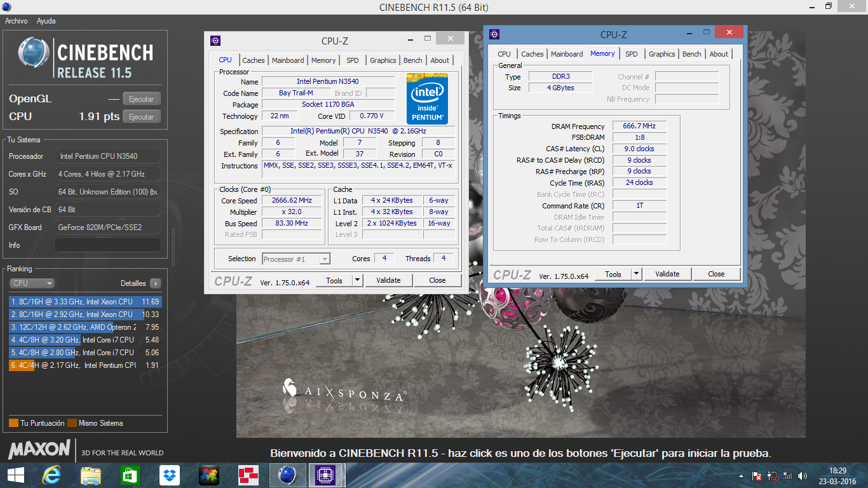Select ranking row 4C/8H @ 3.20 GHz
The image size is (868, 488).
[85, 340]
